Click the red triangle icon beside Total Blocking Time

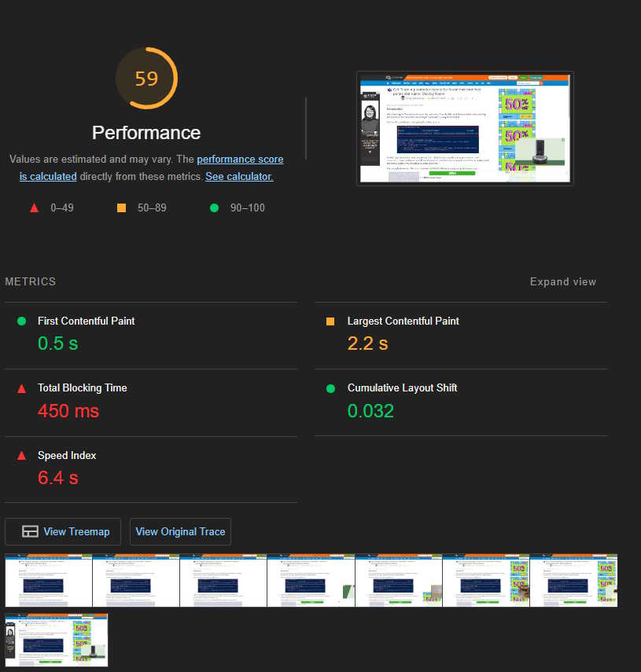click(20, 387)
